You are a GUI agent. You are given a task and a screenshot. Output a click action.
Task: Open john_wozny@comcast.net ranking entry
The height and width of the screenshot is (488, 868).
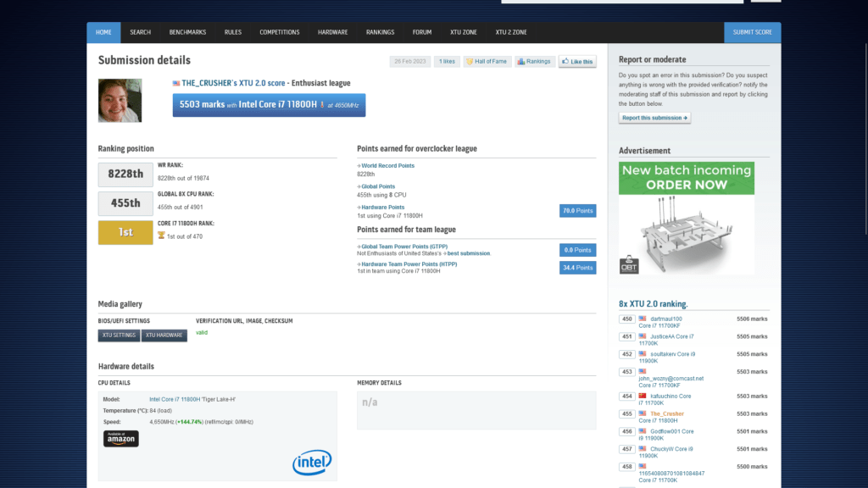pos(671,379)
